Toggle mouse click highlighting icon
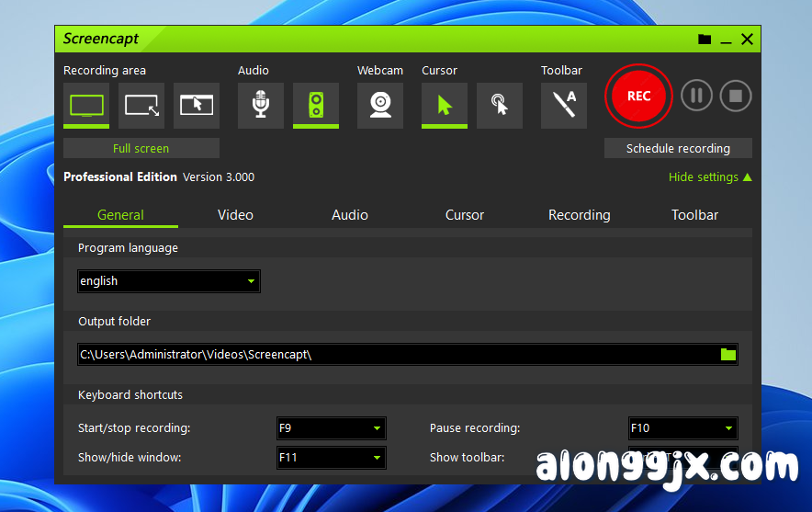The image size is (812, 512). click(499, 105)
